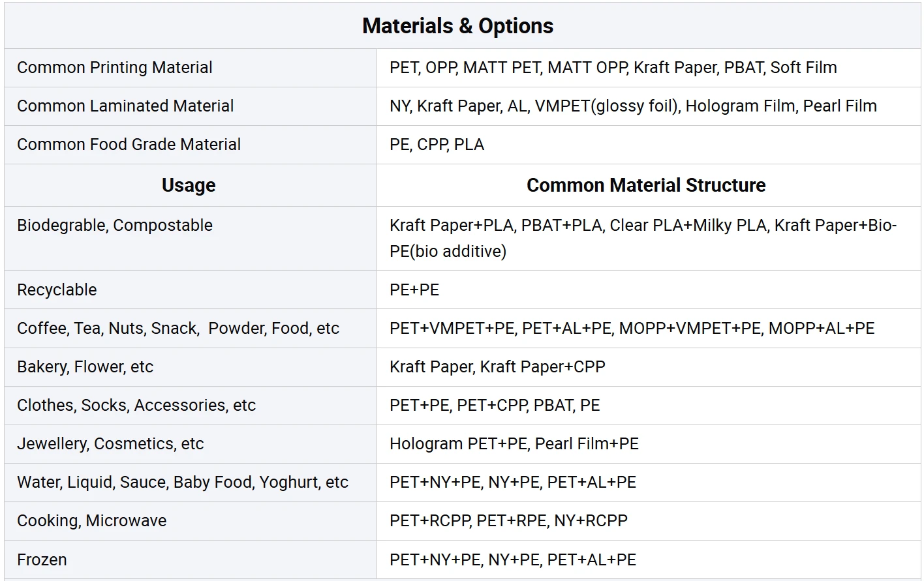Click the Common Material Structure header
This screenshot has width=924, height=581.
(x=646, y=185)
